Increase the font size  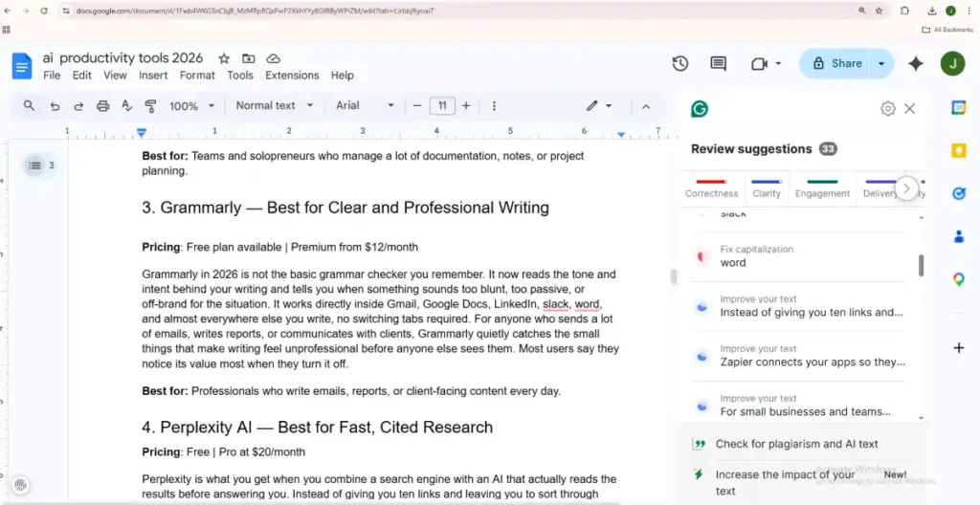pos(466,106)
